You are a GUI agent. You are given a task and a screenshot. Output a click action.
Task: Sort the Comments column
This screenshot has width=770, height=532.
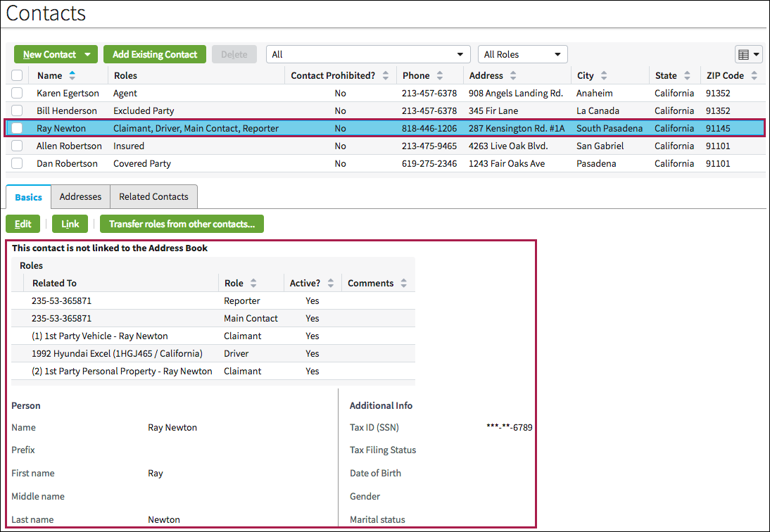[403, 283]
